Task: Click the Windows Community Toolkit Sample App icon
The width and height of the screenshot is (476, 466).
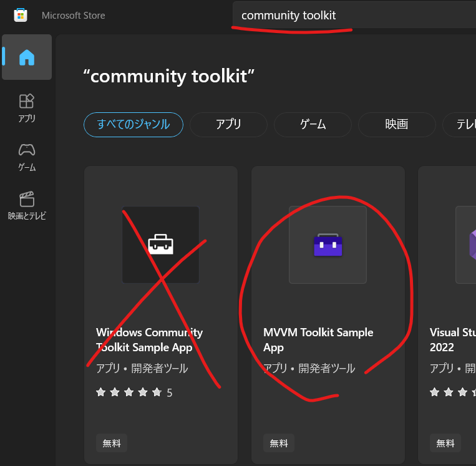Action: 160,245
